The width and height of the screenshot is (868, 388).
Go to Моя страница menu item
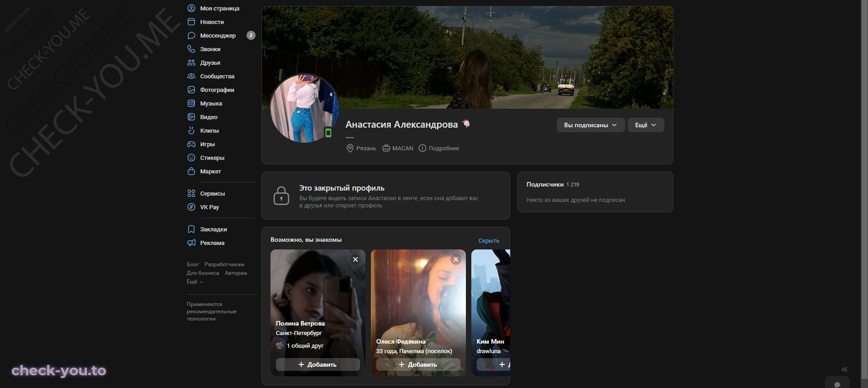click(x=220, y=8)
